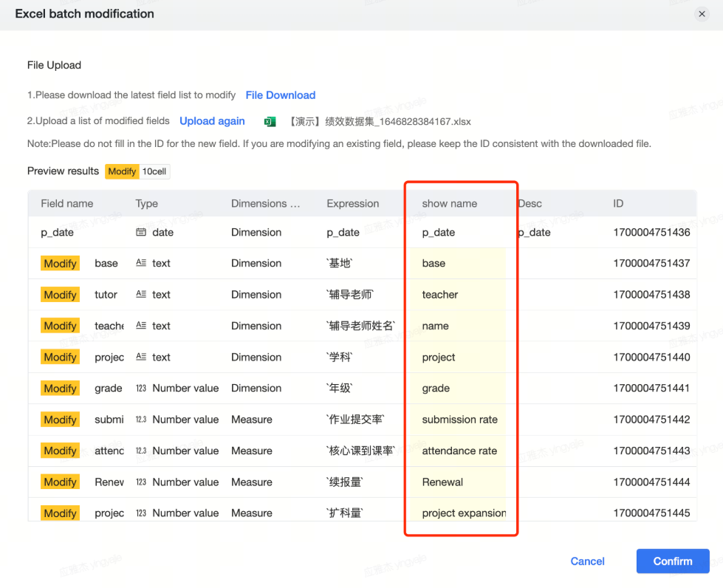Click the Modify tag on base row
The height and width of the screenshot is (588, 723).
click(60, 263)
